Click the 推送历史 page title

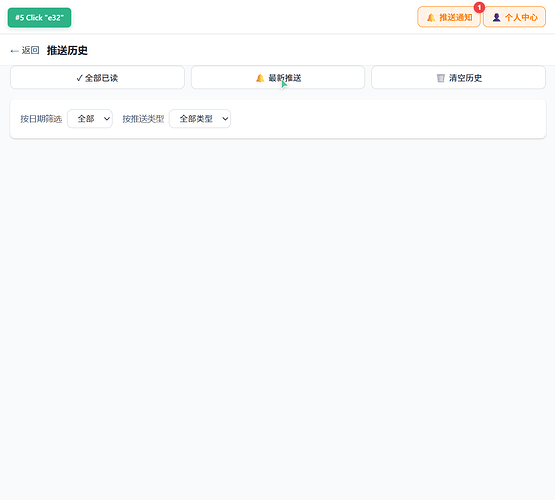[x=67, y=50]
